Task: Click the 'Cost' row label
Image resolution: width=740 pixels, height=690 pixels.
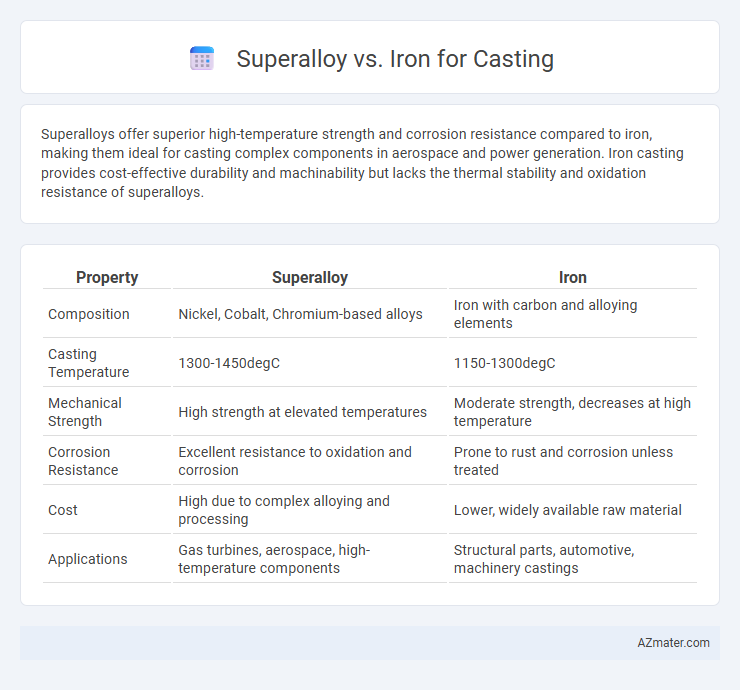Action: 63,510
